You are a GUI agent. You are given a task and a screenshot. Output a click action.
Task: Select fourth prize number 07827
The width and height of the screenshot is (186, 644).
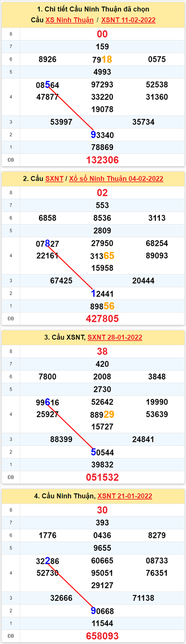click(48, 243)
